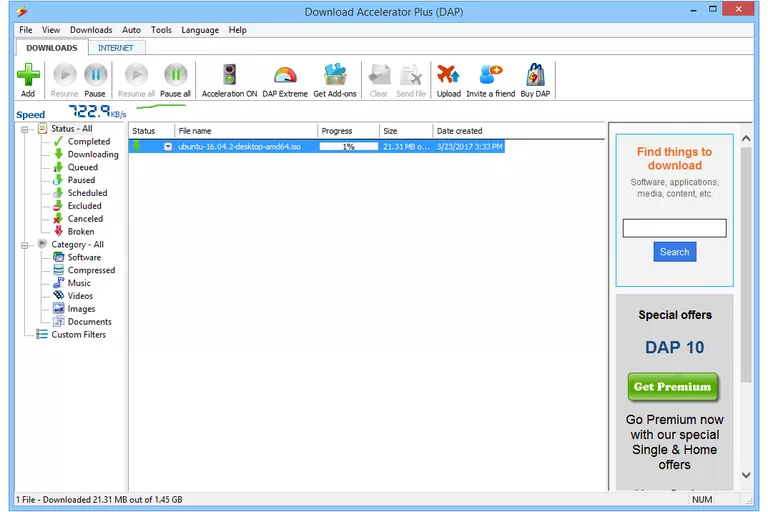Image resolution: width=768 pixels, height=512 pixels.
Task: Select the ubuntu-16.04.2-desktop-amd64.iso file name
Action: [x=239, y=146]
